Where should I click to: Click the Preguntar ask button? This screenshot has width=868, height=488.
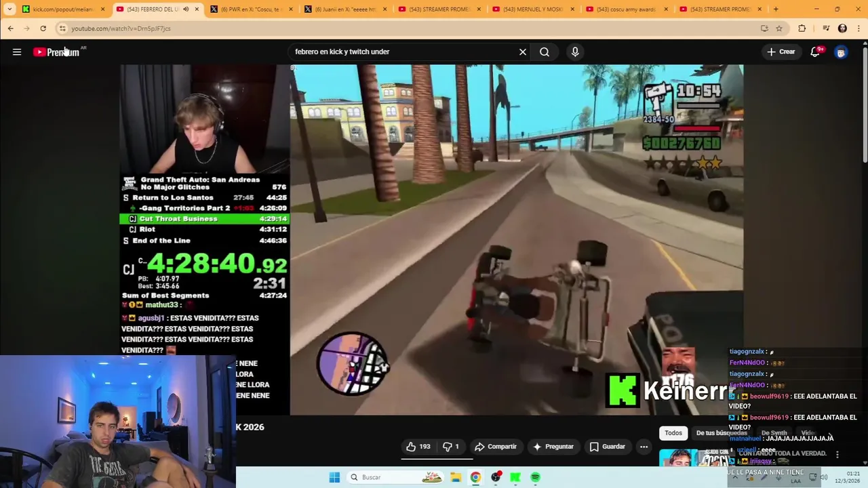(553, 447)
